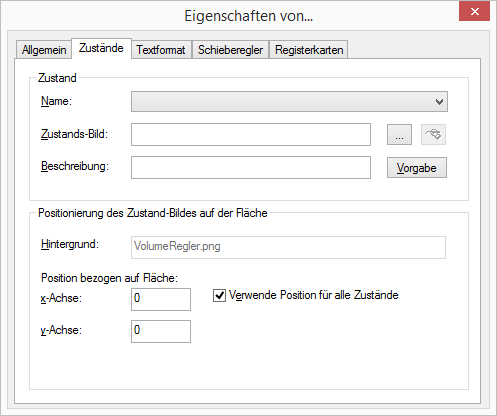The height and width of the screenshot is (416, 497).
Task: Click the Vorgabe button
Action: pyautogui.click(x=417, y=168)
